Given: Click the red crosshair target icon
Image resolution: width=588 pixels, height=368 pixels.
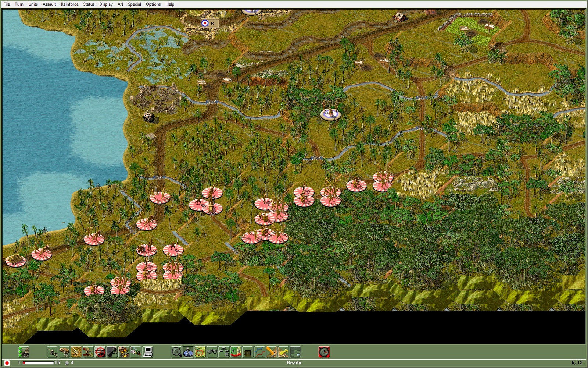Looking at the screenshot, I should [x=100, y=352].
